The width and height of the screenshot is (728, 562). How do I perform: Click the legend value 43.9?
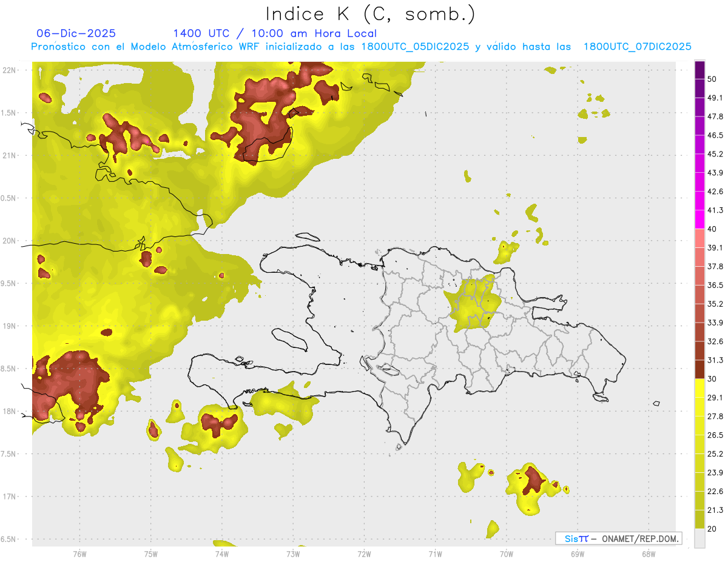(715, 173)
